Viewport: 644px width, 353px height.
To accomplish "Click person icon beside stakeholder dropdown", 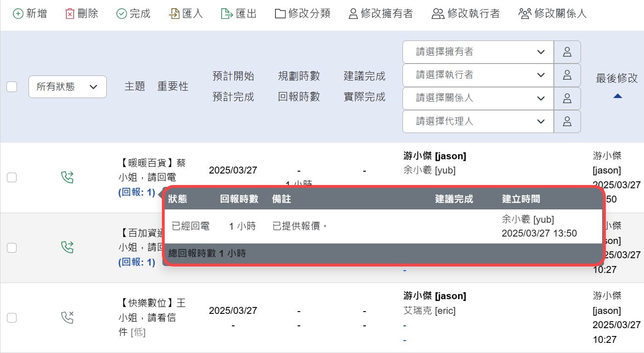I will [x=567, y=98].
